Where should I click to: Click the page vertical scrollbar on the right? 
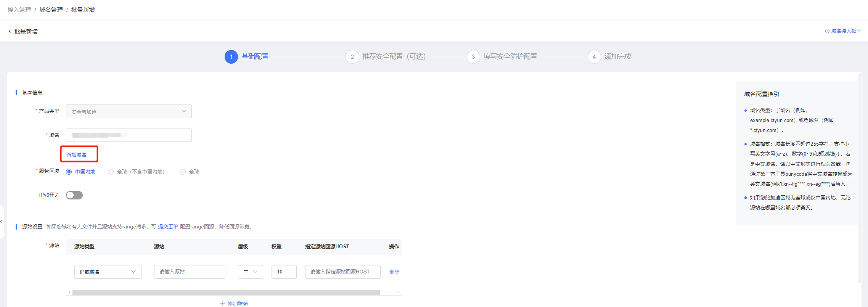point(860,178)
